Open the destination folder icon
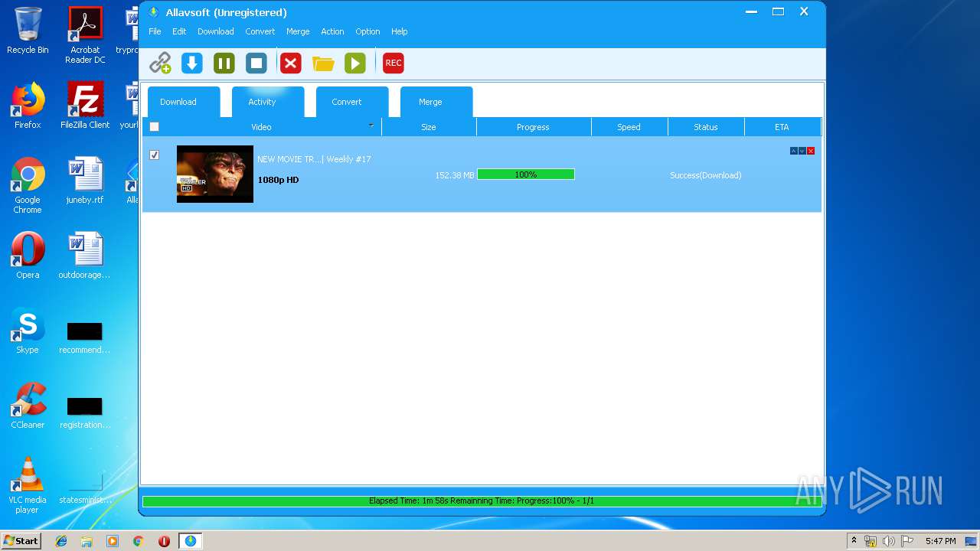The width and height of the screenshot is (980, 551). click(323, 64)
